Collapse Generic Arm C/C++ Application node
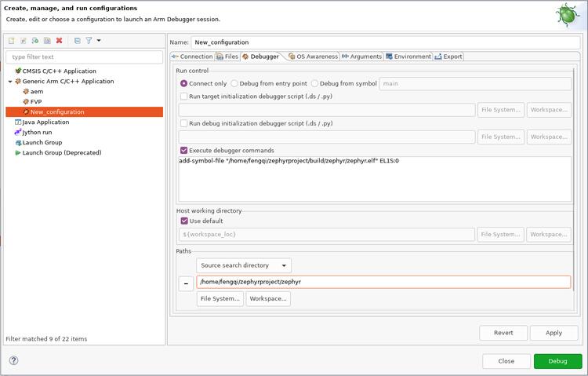Viewport: 588px width, 376px height. [x=10, y=81]
